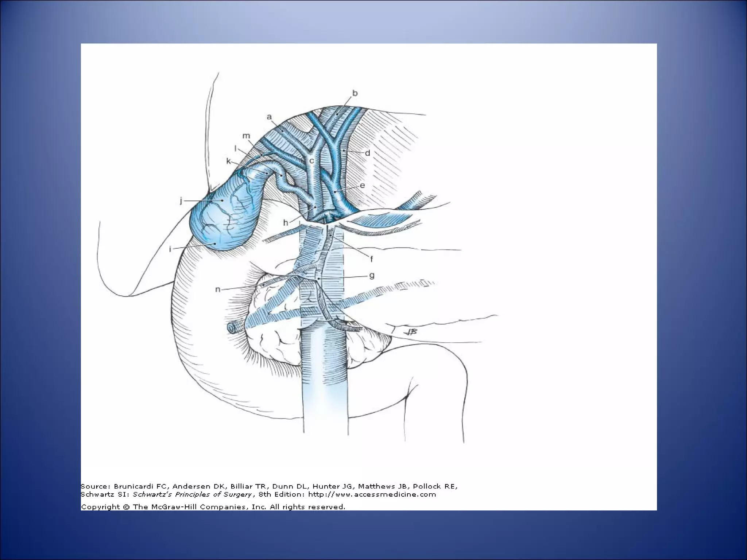Click the label letter 'b' at the top
This screenshot has width=747, height=560.
point(355,93)
